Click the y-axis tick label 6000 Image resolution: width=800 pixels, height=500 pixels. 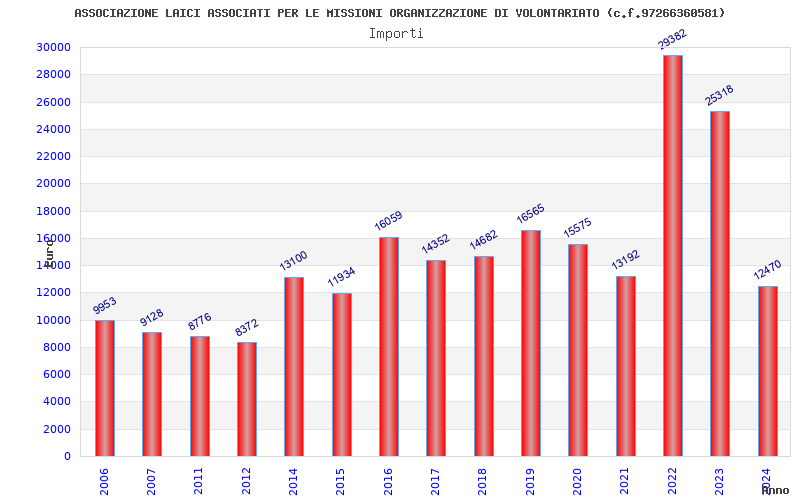click(57, 374)
